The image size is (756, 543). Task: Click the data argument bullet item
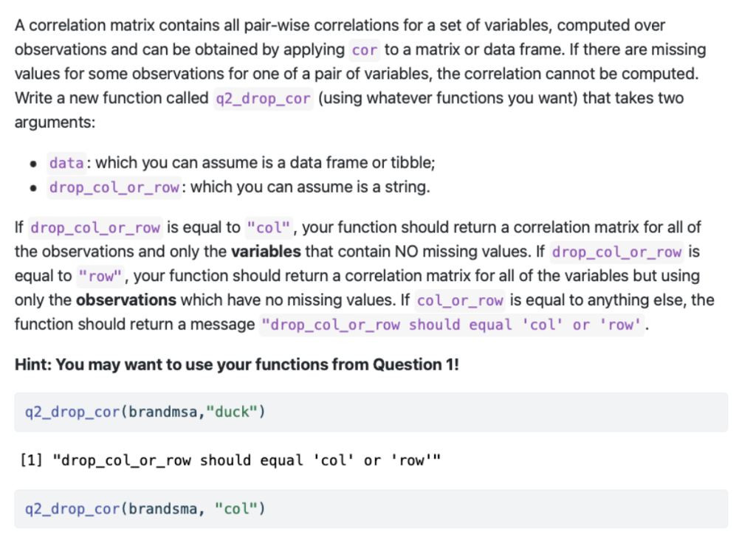coord(241,163)
